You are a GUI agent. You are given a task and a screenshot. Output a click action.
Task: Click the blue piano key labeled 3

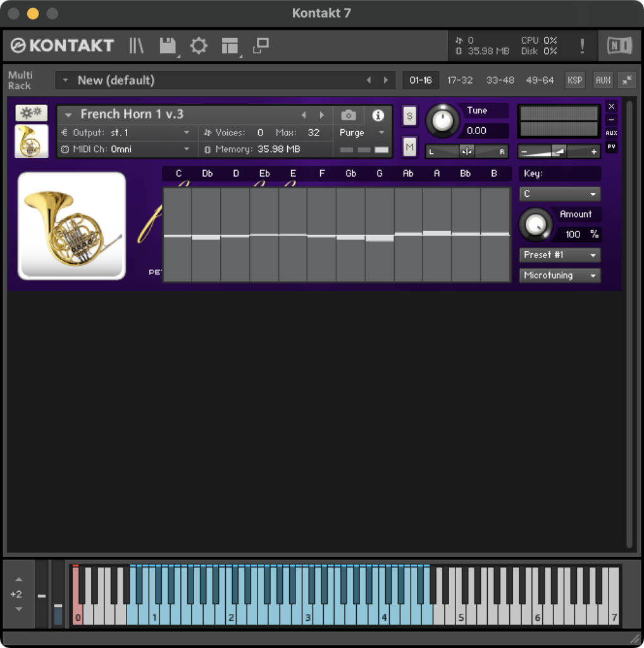point(307,616)
